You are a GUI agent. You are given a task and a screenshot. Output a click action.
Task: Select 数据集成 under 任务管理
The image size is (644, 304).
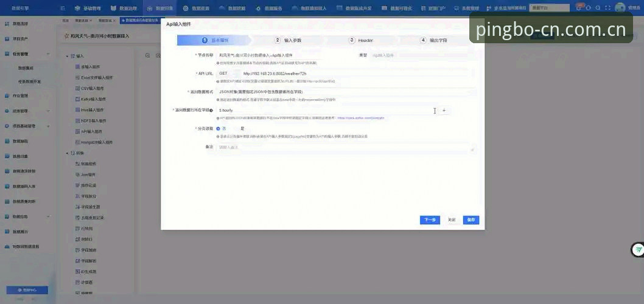coord(26,67)
